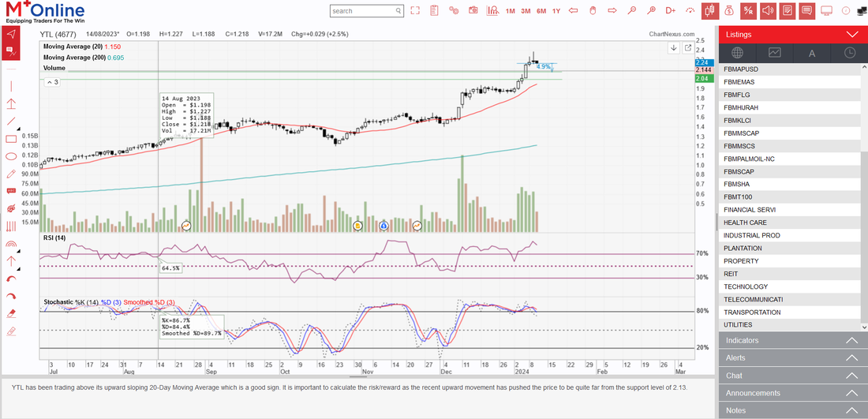Toggle the chat comment bubble button

coord(806,10)
